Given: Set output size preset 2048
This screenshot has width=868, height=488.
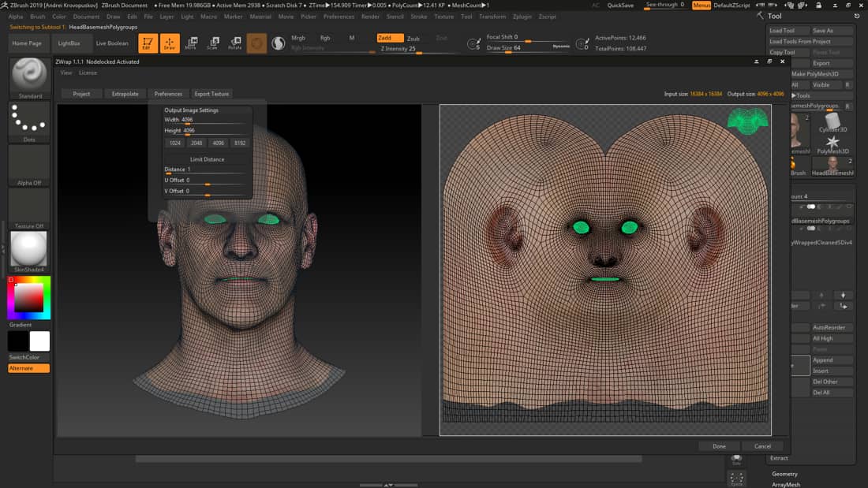Looking at the screenshot, I should (196, 143).
